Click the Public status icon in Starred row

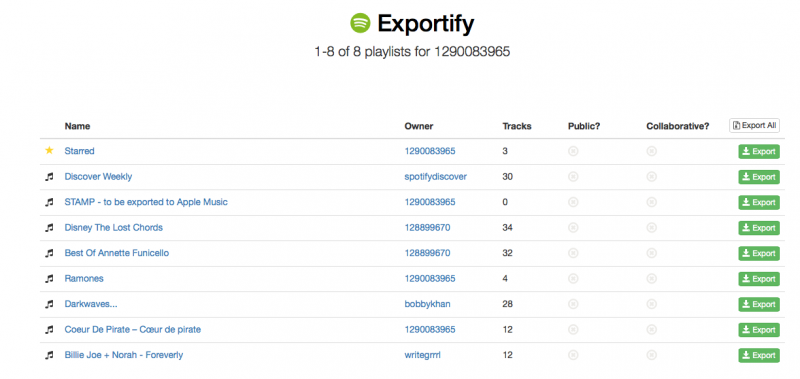tap(573, 151)
